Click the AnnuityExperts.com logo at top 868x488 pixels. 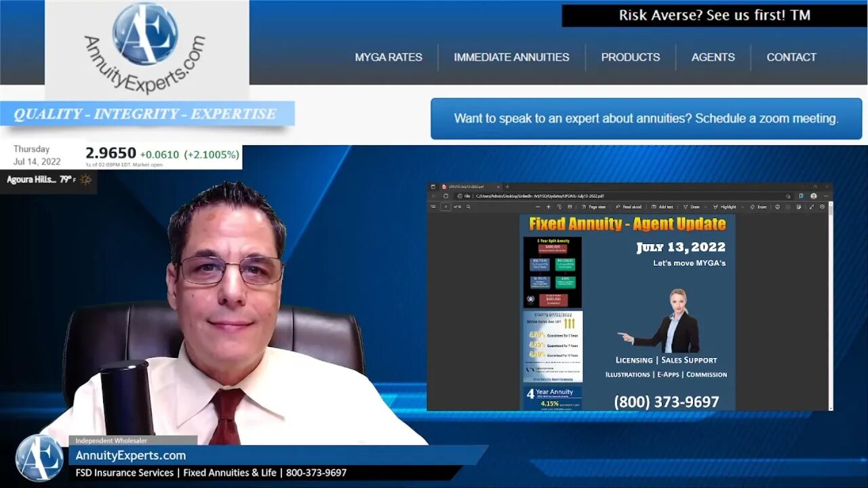146,49
